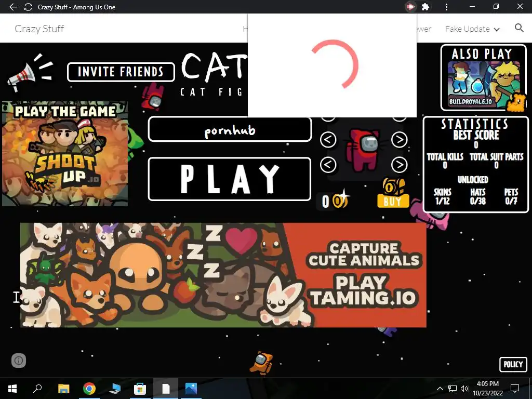Click the HATS 0/38 statistic

[478, 196]
